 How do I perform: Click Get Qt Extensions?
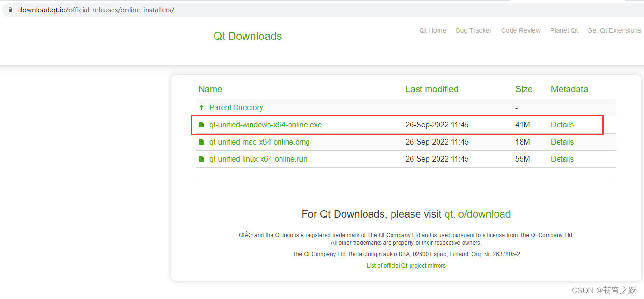[x=614, y=30]
